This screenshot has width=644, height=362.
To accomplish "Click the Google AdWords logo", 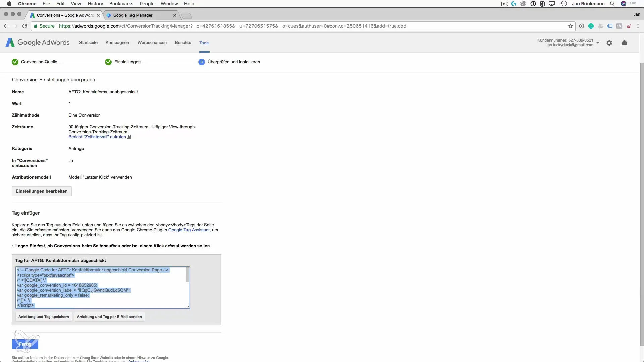I will [38, 43].
